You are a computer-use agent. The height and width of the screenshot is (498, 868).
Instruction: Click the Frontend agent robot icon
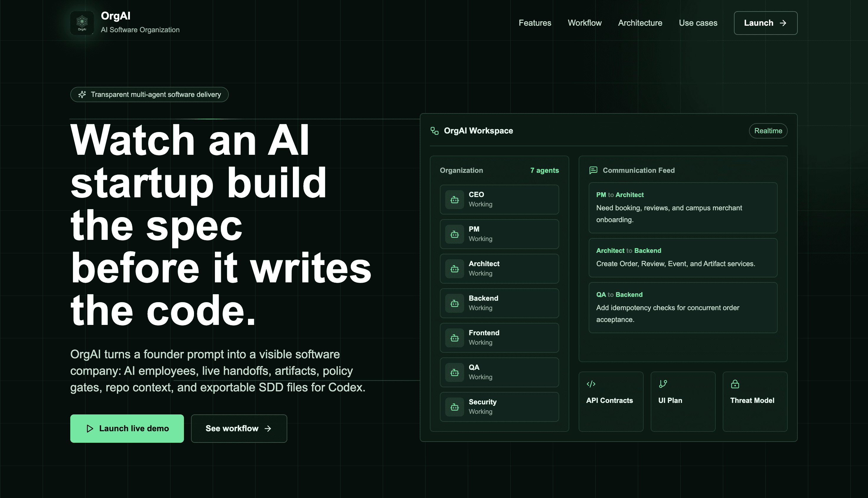click(454, 338)
